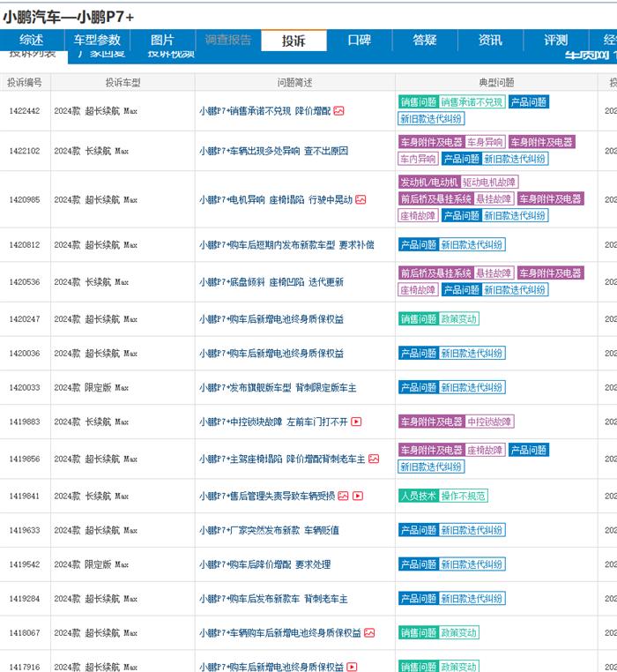Click 车身异响 tag in row 1422102
Image resolution: width=617 pixels, height=672 pixels.
pos(485,142)
